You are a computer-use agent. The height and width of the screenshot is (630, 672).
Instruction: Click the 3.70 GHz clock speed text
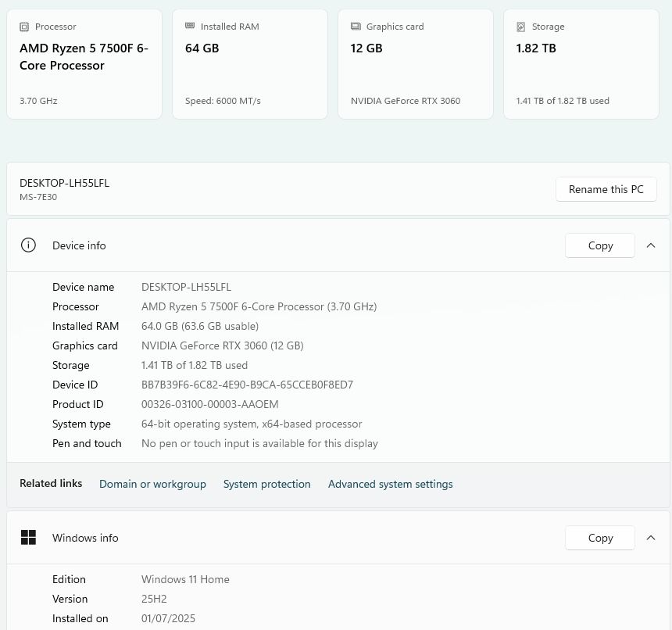[x=38, y=101]
